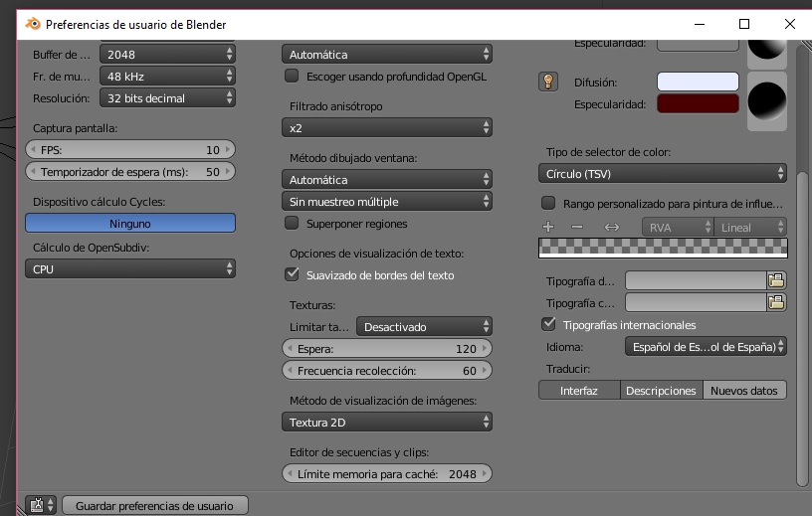Toggle Superponer regiones checkbox
The image size is (812, 516).
pyautogui.click(x=292, y=223)
